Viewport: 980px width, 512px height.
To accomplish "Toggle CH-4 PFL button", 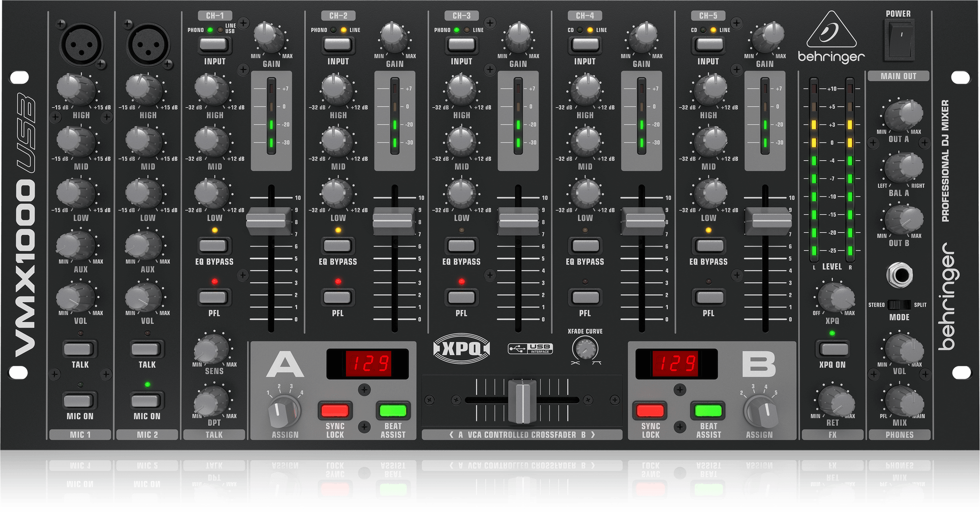I will 585,297.
